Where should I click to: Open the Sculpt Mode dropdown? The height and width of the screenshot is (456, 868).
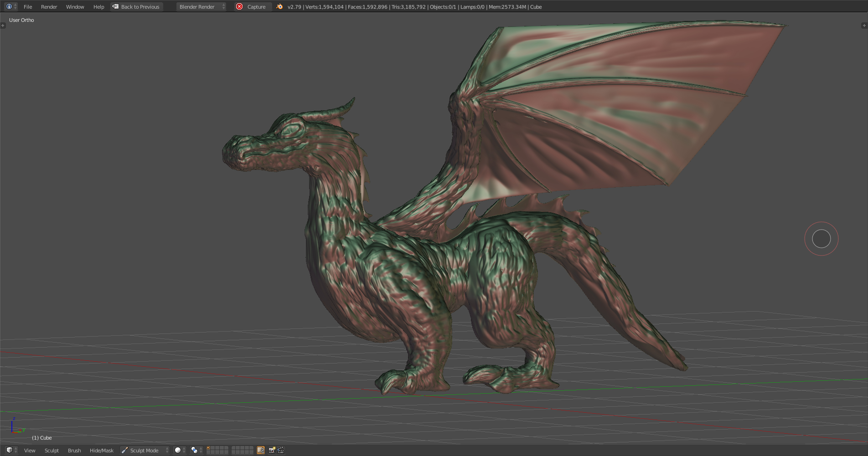[x=145, y=451]
